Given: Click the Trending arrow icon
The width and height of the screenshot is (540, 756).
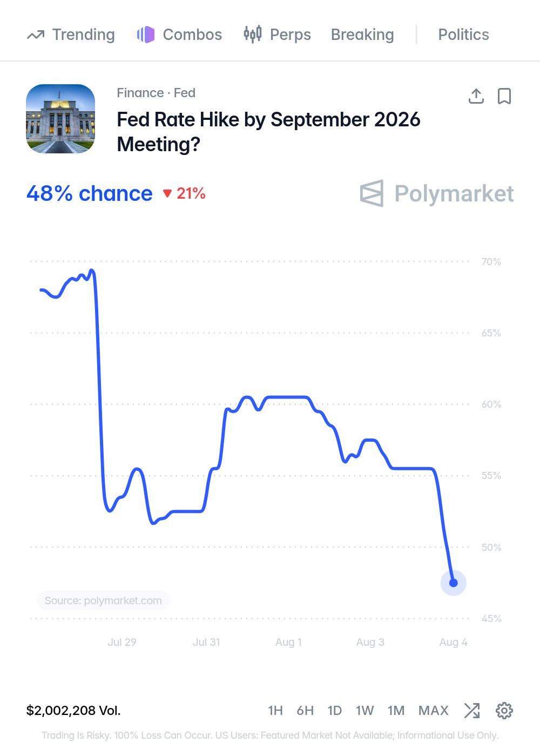Looking at the screenshot, I should [x=36, y=35].
